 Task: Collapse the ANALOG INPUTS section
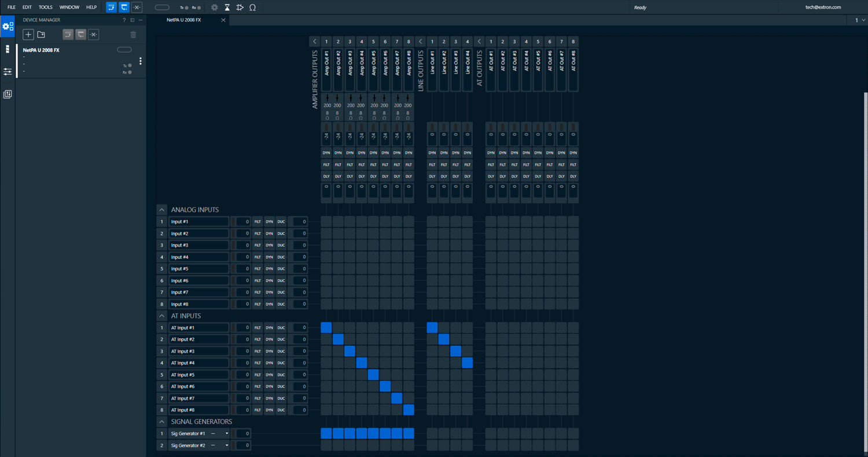161,210
